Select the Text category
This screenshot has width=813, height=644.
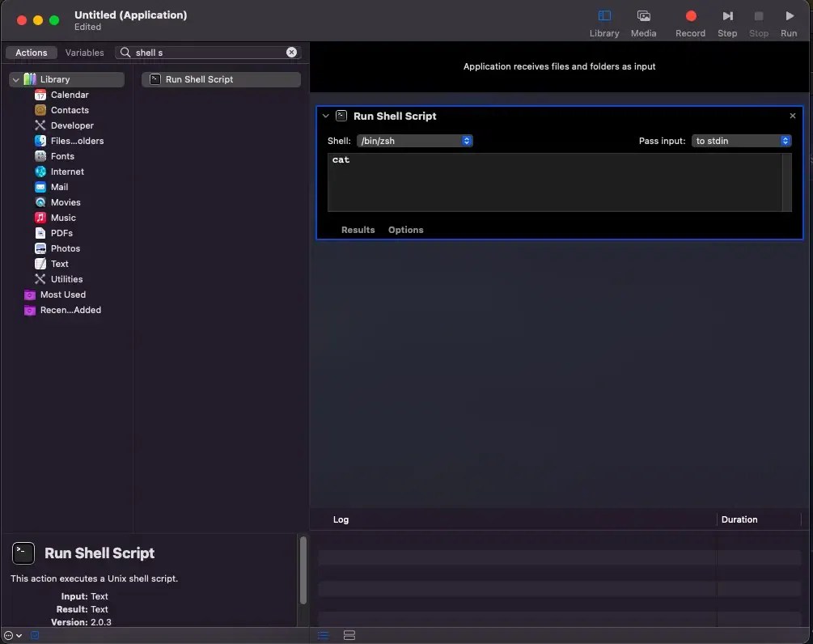59,264
